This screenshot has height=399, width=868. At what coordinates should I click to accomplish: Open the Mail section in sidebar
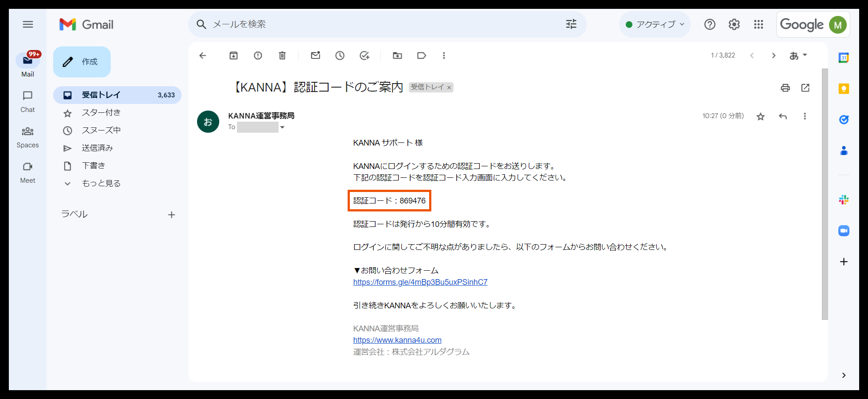tap(27, 65)
